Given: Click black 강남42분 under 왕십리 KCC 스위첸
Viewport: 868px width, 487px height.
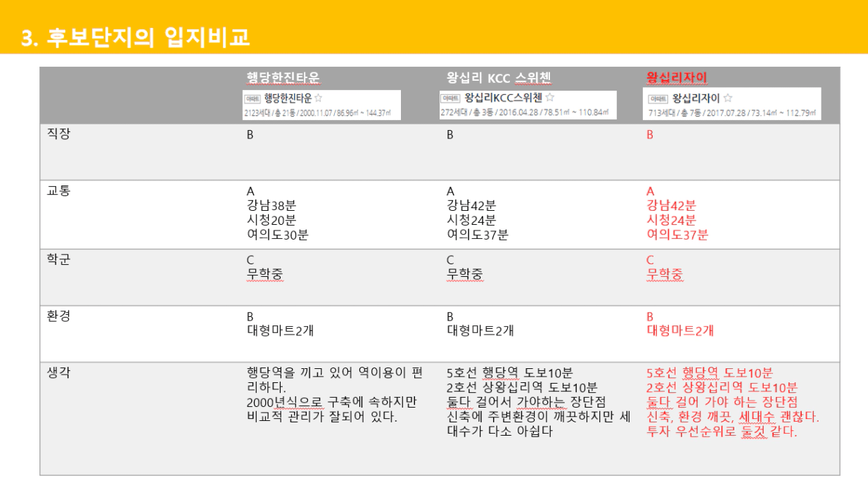Looking at the screenshot, I should [471, 206].
